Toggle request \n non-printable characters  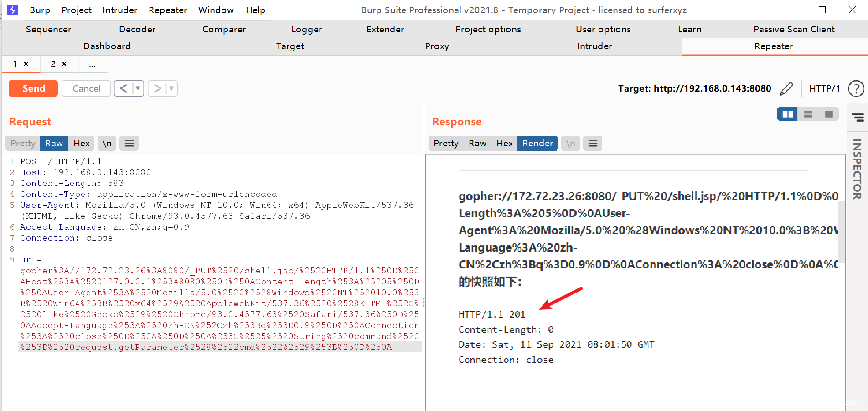point(107,143)
